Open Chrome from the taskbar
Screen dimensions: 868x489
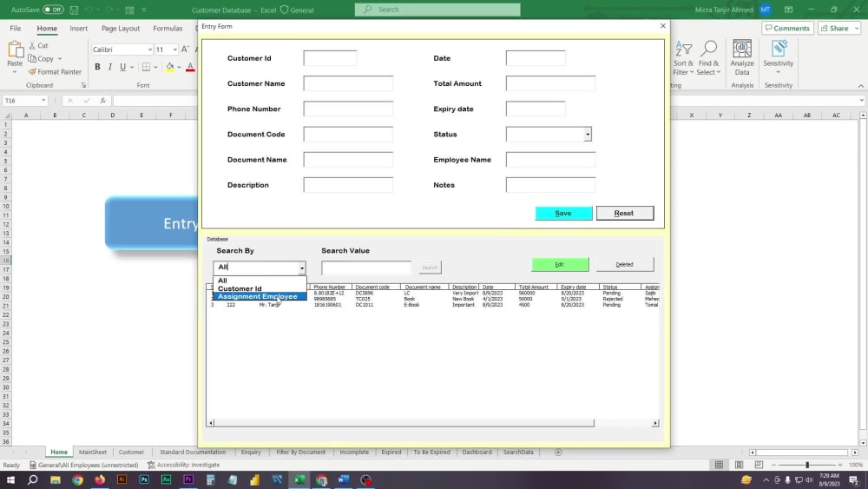pos(77,479)
